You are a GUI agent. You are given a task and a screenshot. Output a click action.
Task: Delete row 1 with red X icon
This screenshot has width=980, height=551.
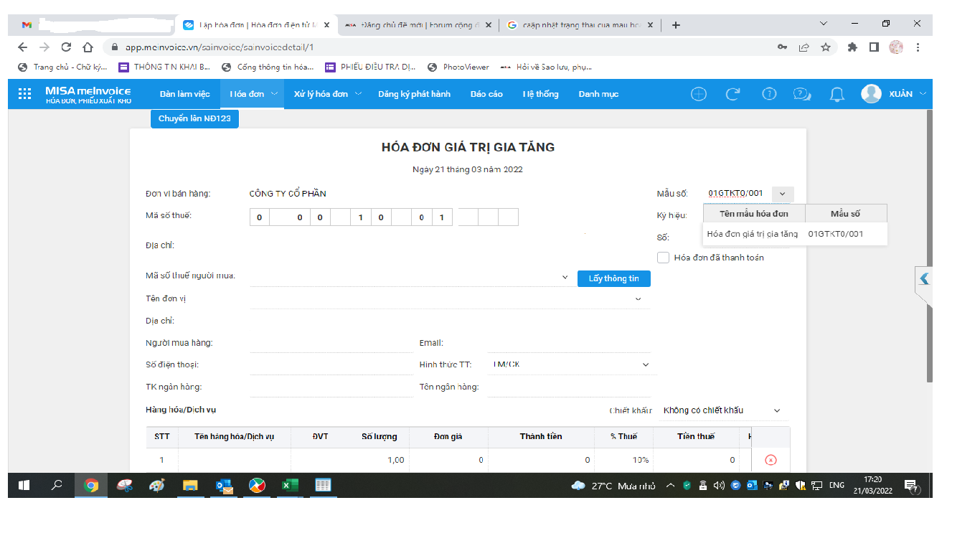(x=771, y=460)
